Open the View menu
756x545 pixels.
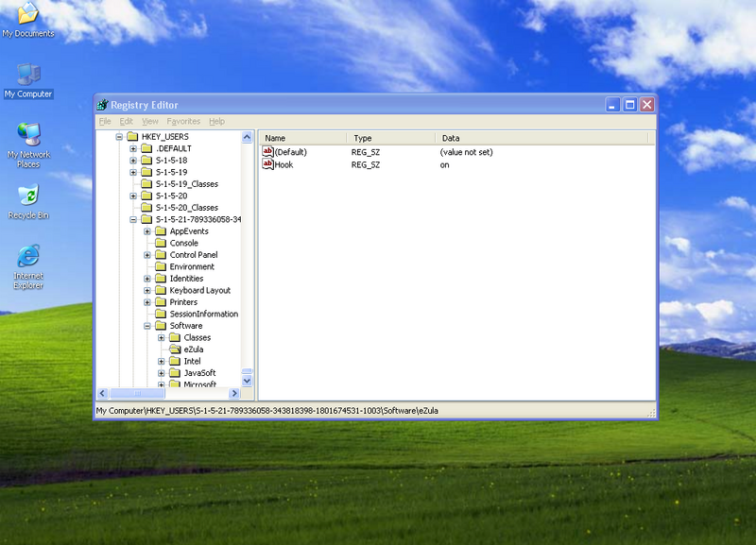coord(150,121)
